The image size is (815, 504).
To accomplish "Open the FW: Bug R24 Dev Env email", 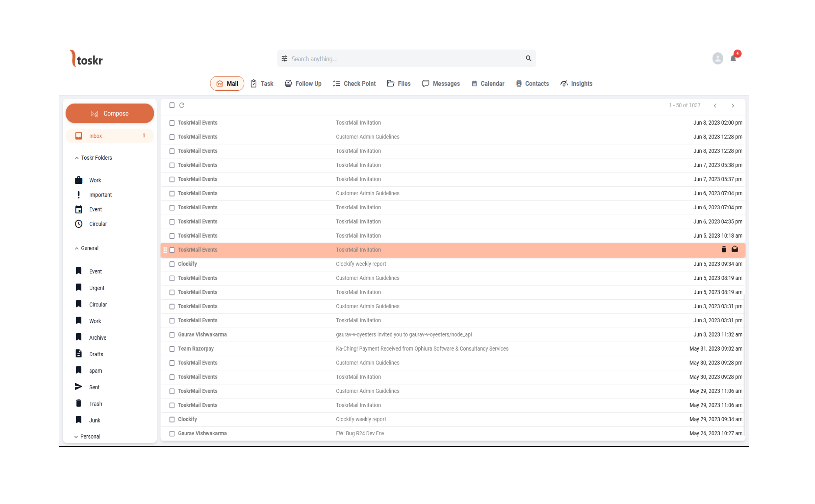I will pyautogui.click(x=360, y=434).
